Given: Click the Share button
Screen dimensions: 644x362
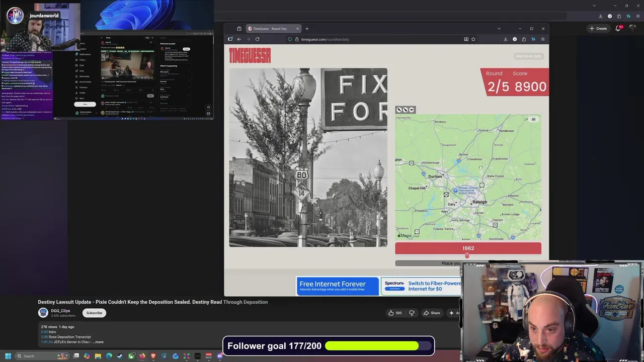Looking at the screenshot, I should pos(432,313).
